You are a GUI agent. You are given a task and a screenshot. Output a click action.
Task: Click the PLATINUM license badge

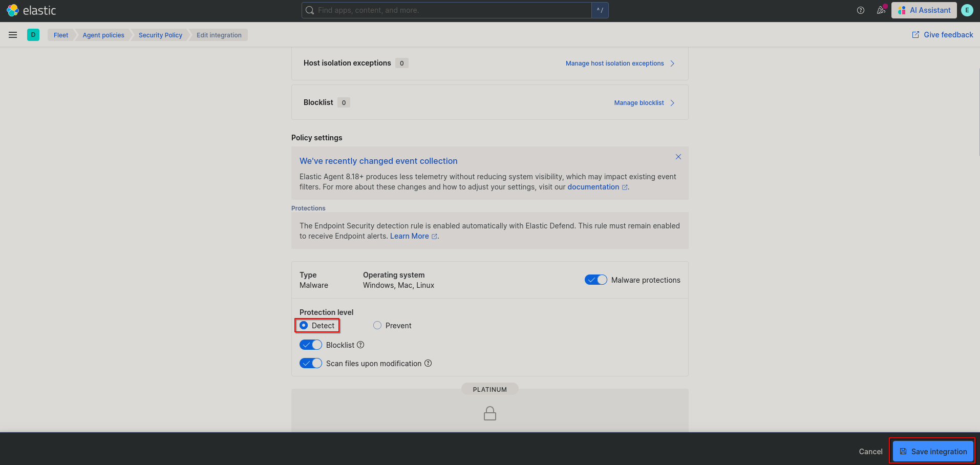[490, 389]
